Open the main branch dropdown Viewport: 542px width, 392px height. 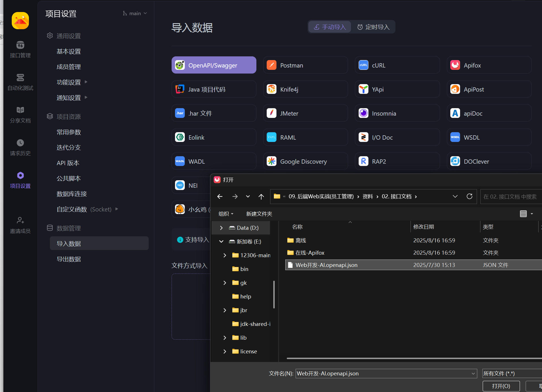135,13
